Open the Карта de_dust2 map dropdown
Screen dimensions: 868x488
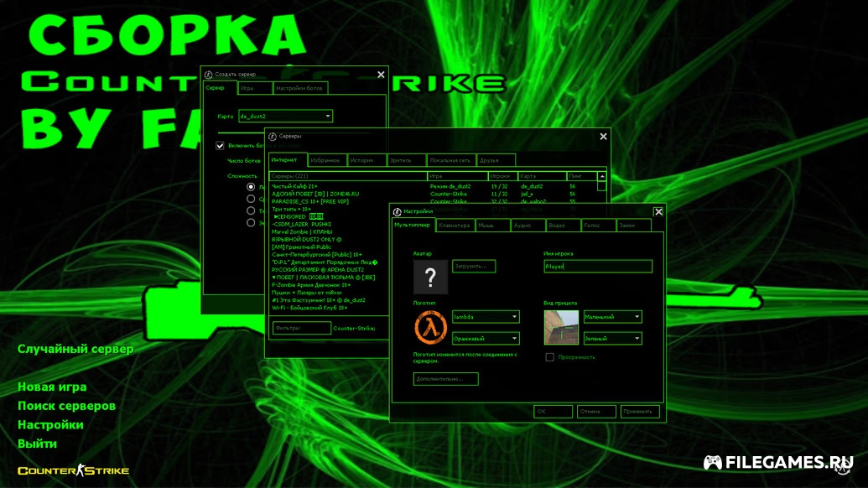point(328,117)
